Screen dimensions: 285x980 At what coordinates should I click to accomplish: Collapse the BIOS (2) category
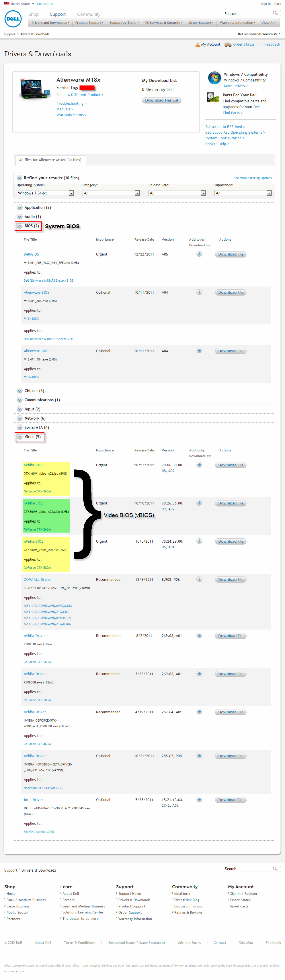tap(20, 226)
